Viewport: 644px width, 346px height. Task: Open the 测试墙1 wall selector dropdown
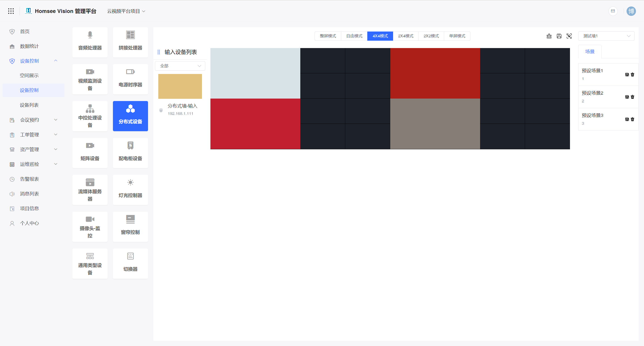coord(606,36)
